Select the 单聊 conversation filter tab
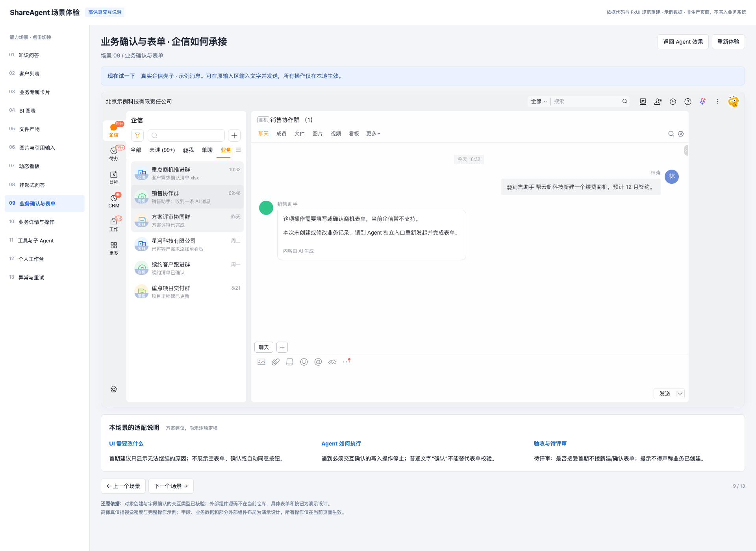This screenshot has height=551, width=756. (x=207, y=150)
